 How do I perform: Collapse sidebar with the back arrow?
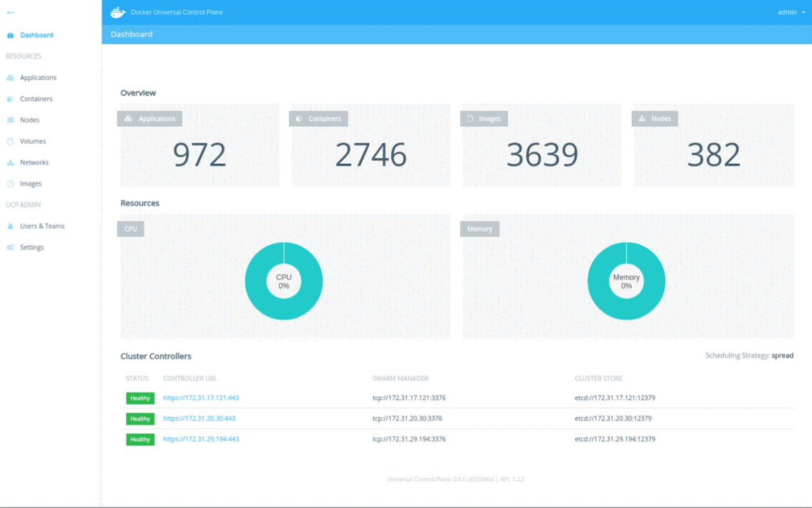point(10,13)
